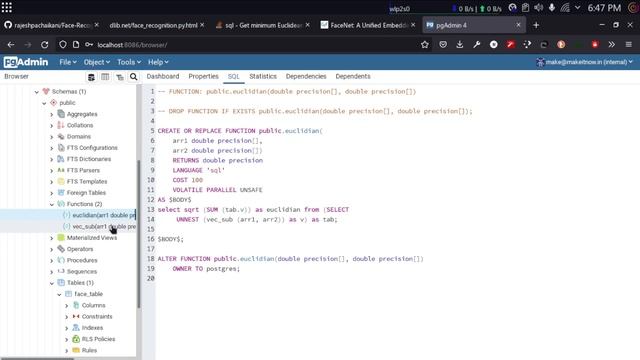Viewport: 640px width, 360px height.
Task: Expand the Indexes node
Action: click(67, 328)
